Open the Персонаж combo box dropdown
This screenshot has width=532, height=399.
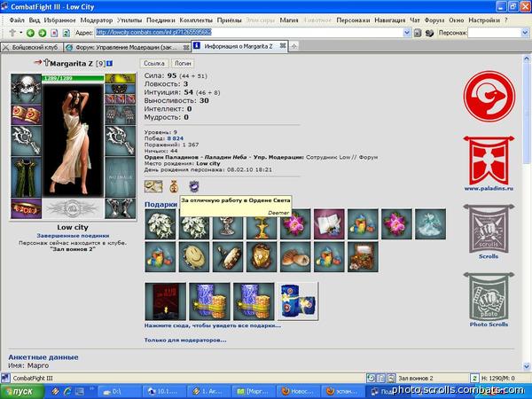coord(525,33)
